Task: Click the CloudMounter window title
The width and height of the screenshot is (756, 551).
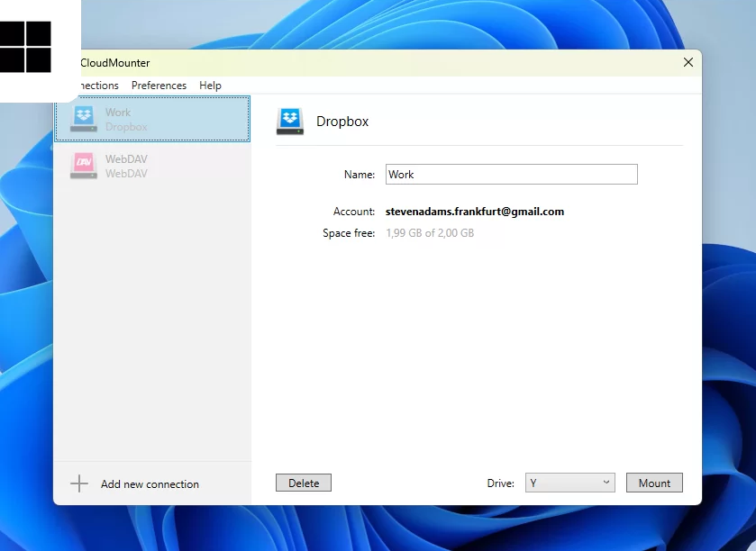Action: click(x=114, y=63)
